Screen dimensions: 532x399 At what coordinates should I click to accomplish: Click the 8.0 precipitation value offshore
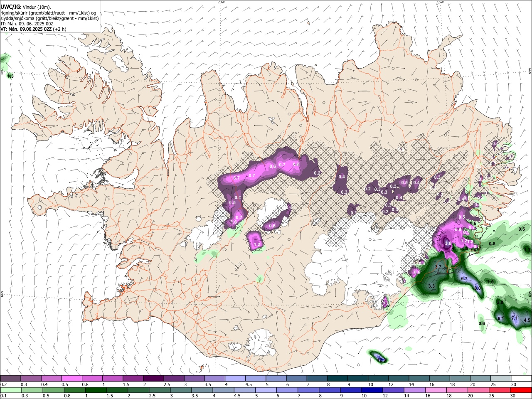click(x=478, y=288)
